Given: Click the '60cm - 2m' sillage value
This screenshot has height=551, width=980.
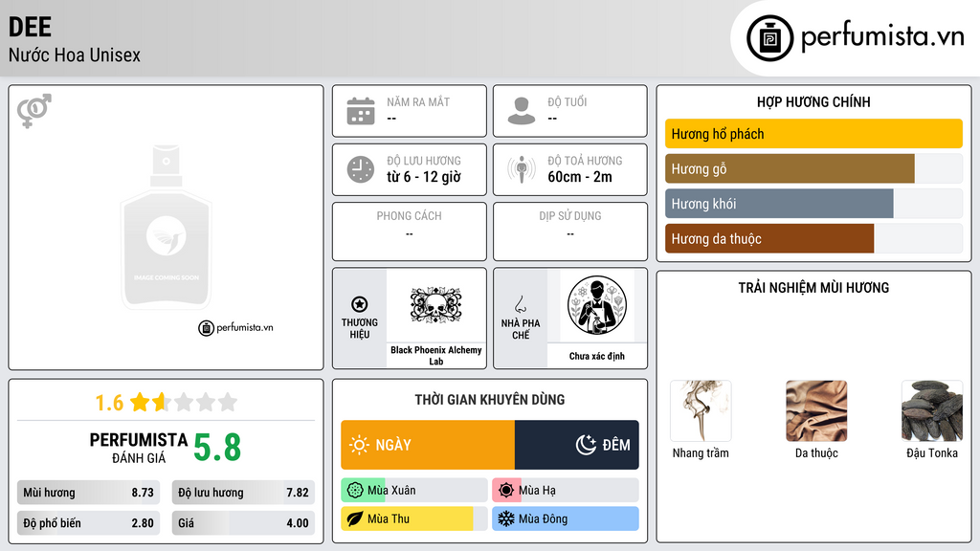Looking at the screenshot, I should 580,177.
